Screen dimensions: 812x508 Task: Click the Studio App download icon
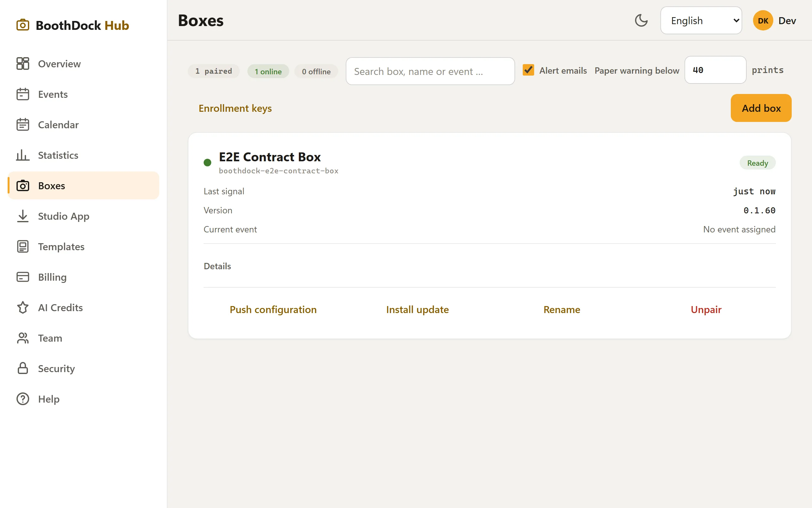[x=23, y=216]
